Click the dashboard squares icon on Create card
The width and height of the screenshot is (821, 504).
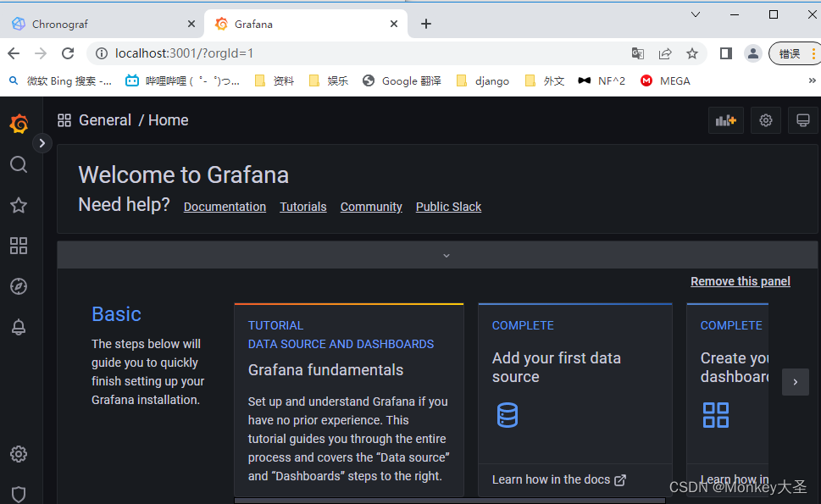(x=716, y=415)
